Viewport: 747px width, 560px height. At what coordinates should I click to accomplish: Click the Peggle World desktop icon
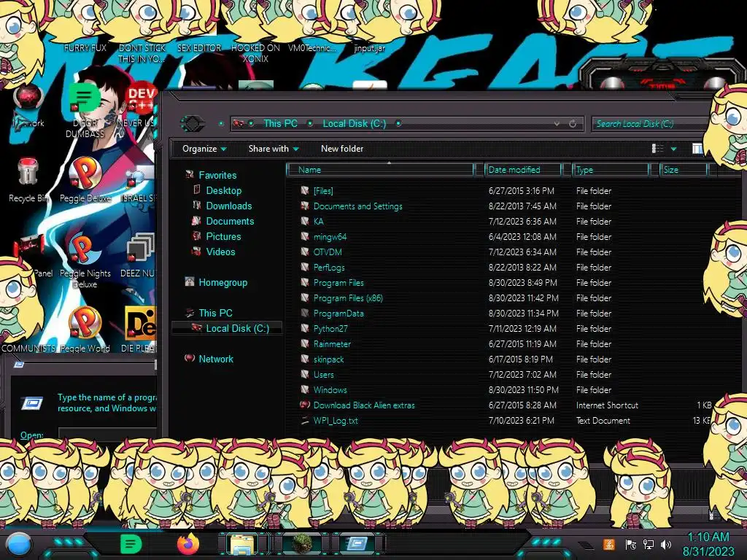click(85, 323)
